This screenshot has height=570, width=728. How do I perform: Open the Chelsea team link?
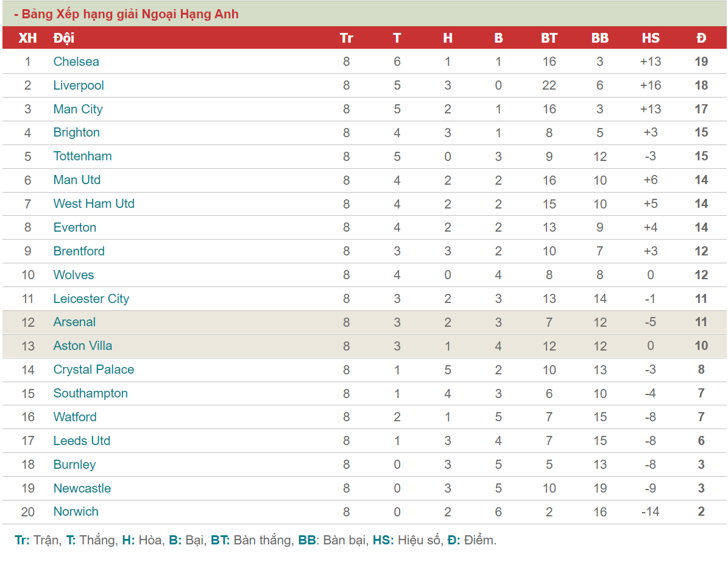76,62
